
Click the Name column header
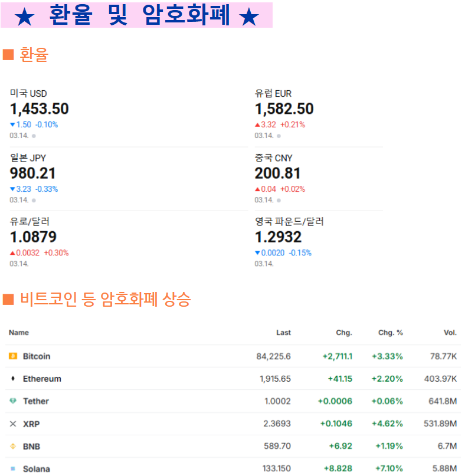tap(19, 333)
